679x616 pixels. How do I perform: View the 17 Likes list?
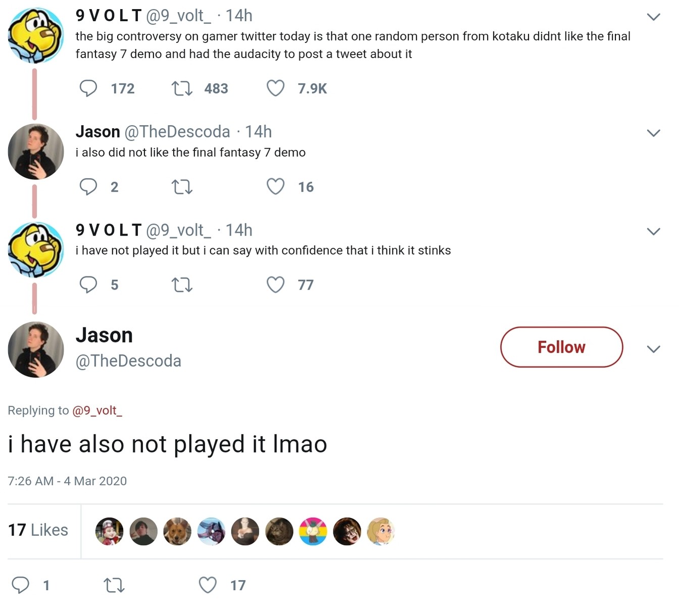(38, 530)
